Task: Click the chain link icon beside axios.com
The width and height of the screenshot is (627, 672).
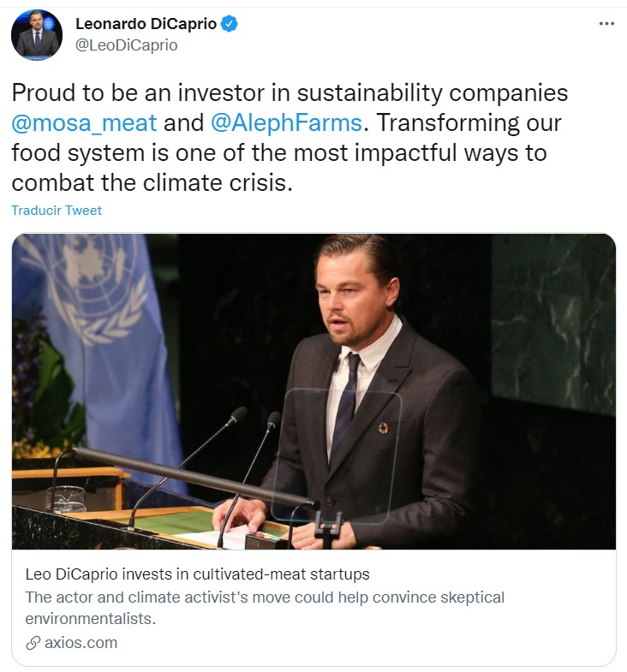Action: click(33, 642)
